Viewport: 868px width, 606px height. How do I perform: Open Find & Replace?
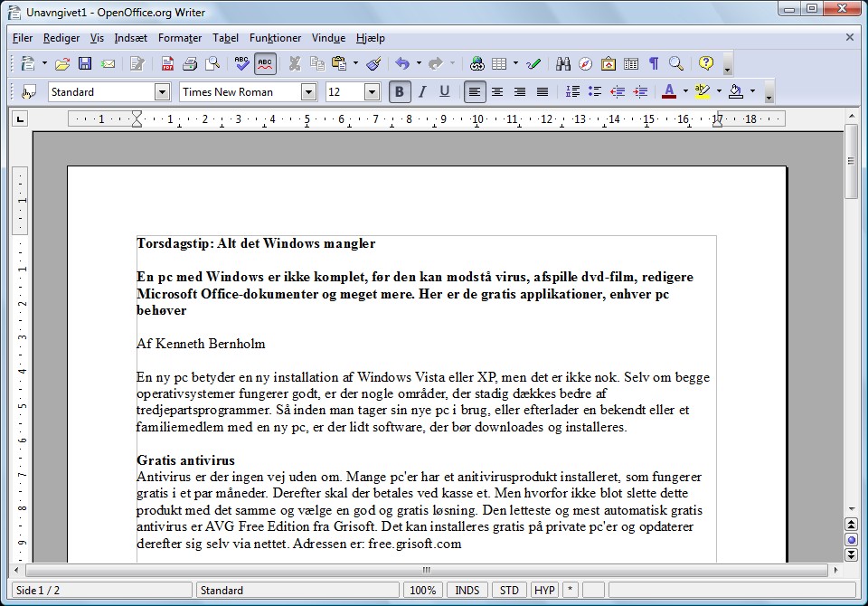click(x=563, y=63)
